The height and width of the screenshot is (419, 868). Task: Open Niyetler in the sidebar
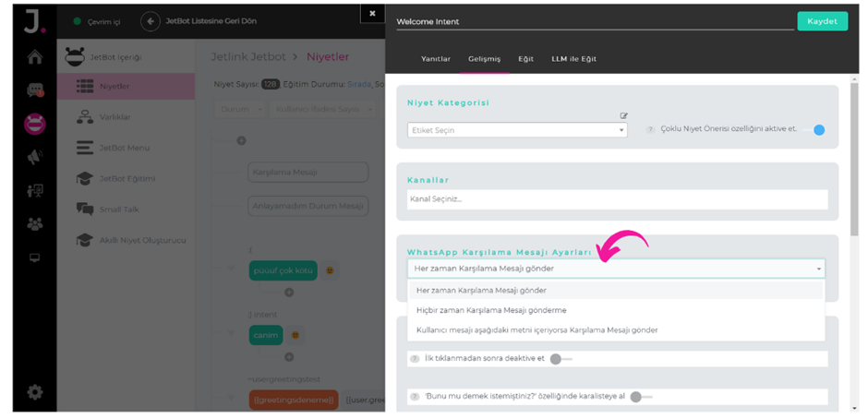126,87
